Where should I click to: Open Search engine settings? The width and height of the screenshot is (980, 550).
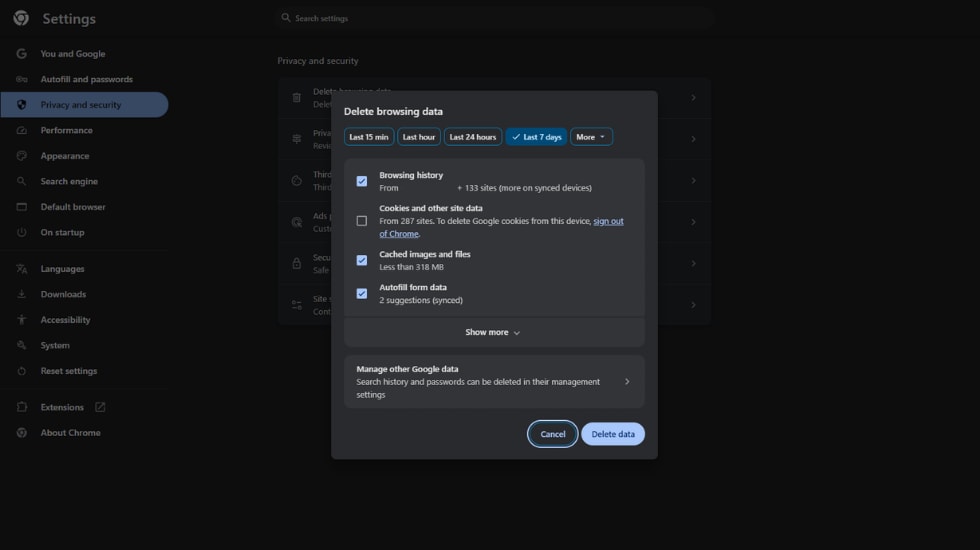point(84,181)
